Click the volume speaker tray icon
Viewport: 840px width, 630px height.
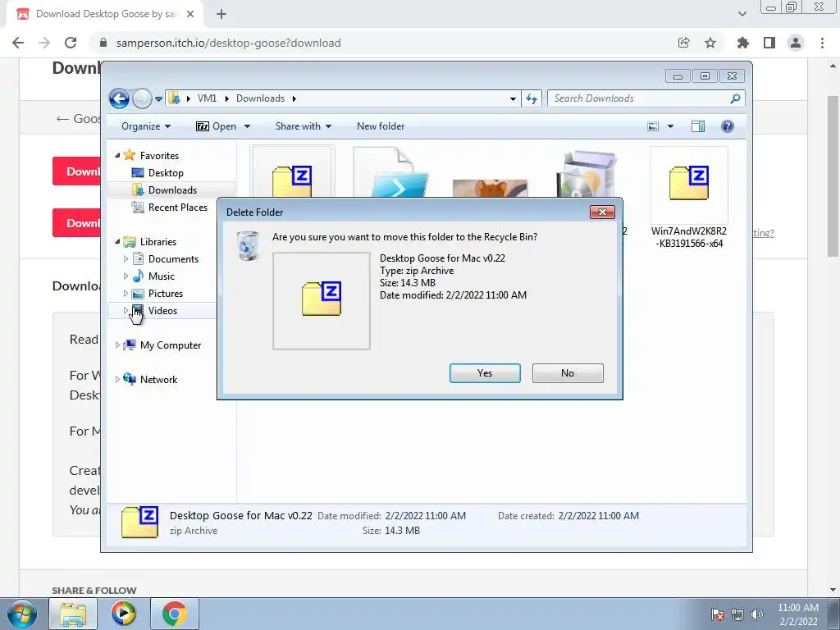(x=756, y=614)
